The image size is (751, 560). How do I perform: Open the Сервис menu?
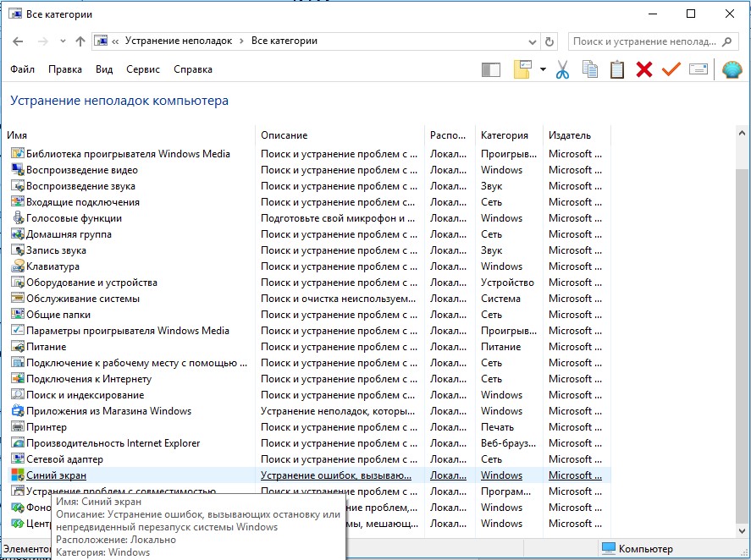click(143, 69)
